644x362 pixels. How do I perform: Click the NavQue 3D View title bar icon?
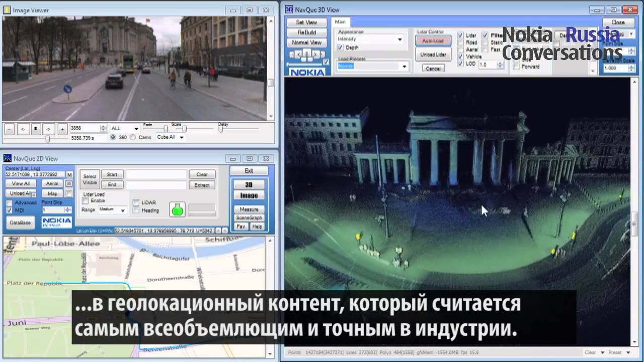(x=289, y=10)
